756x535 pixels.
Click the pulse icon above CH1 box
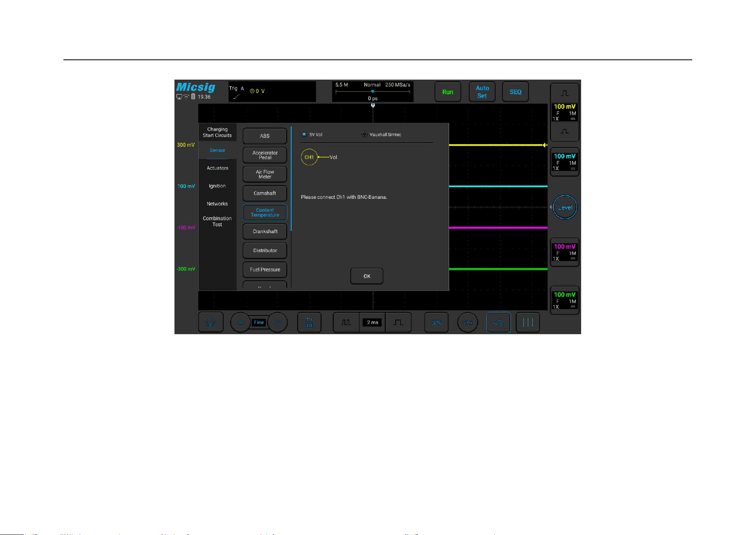coord(565,93)
